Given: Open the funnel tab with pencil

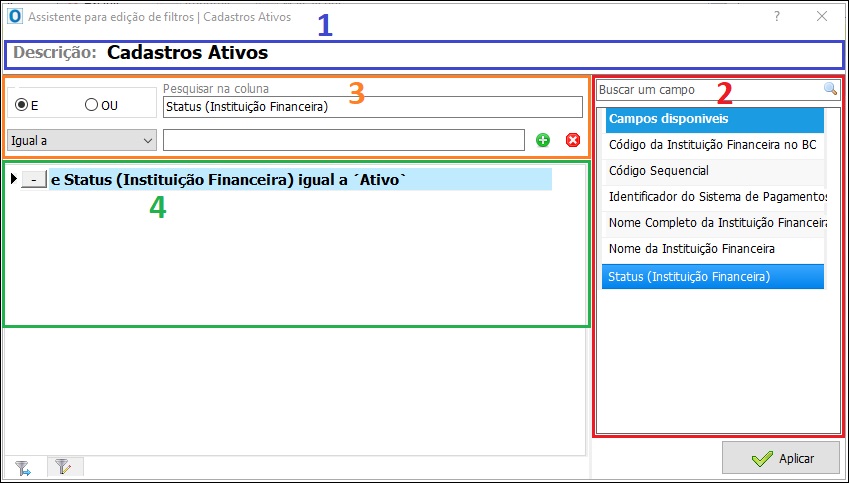Looking at the screenshot, I should pyautogui.click(x=64, y=467).
